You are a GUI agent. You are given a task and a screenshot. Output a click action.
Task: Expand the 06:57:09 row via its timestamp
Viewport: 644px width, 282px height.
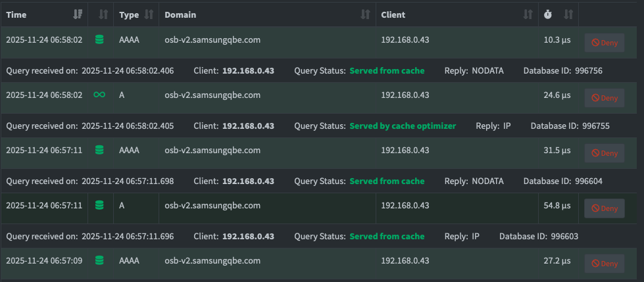click(44, 261)
